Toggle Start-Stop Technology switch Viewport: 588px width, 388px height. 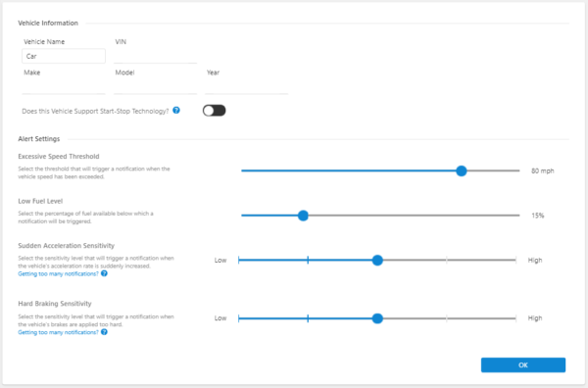point(214,111)
